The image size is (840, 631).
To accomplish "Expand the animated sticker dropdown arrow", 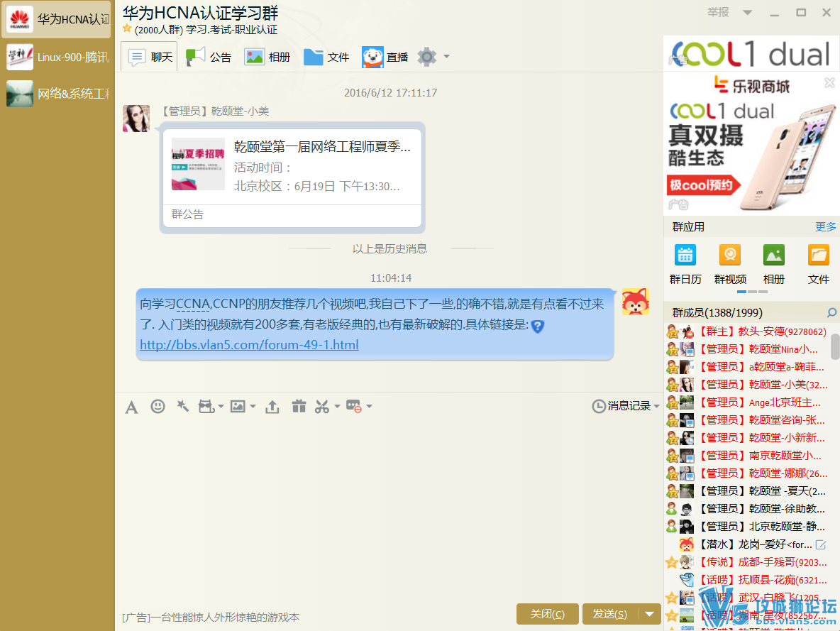I will click(x=221, y=407).
